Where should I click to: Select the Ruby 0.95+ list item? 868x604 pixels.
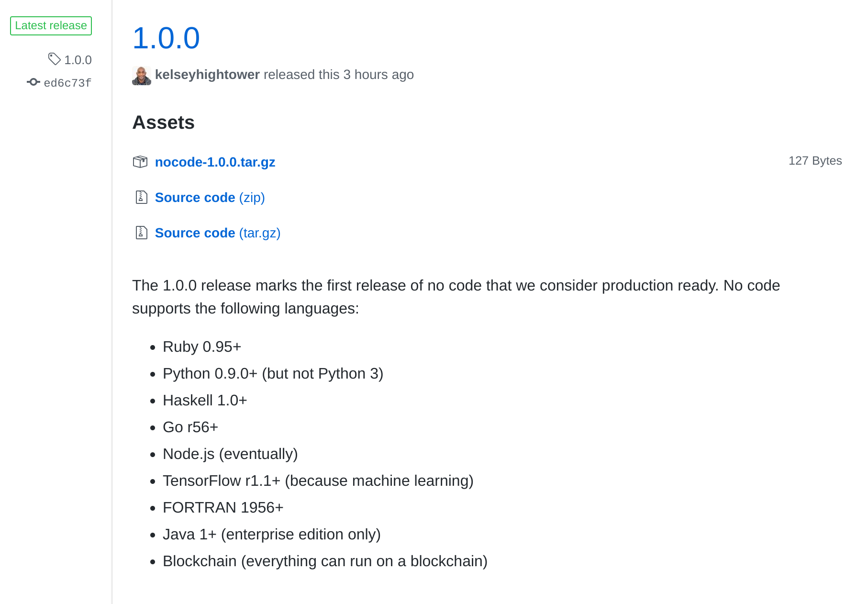[202, 346]
